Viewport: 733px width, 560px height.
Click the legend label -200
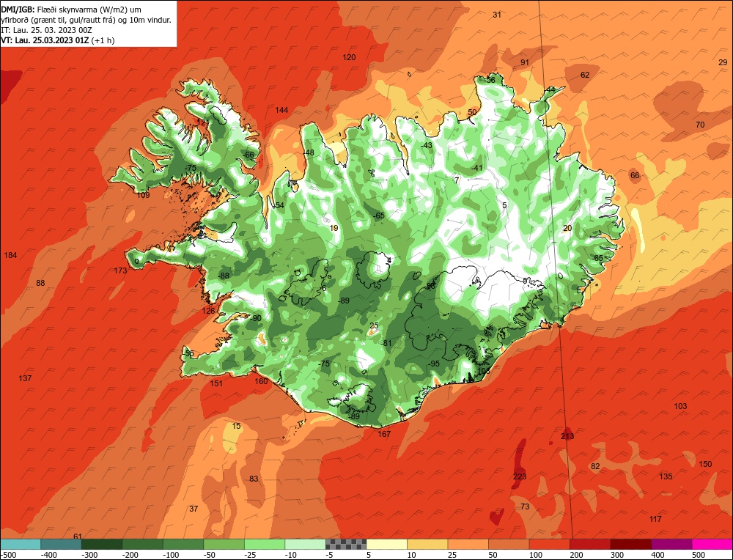(x=131, y=555)
